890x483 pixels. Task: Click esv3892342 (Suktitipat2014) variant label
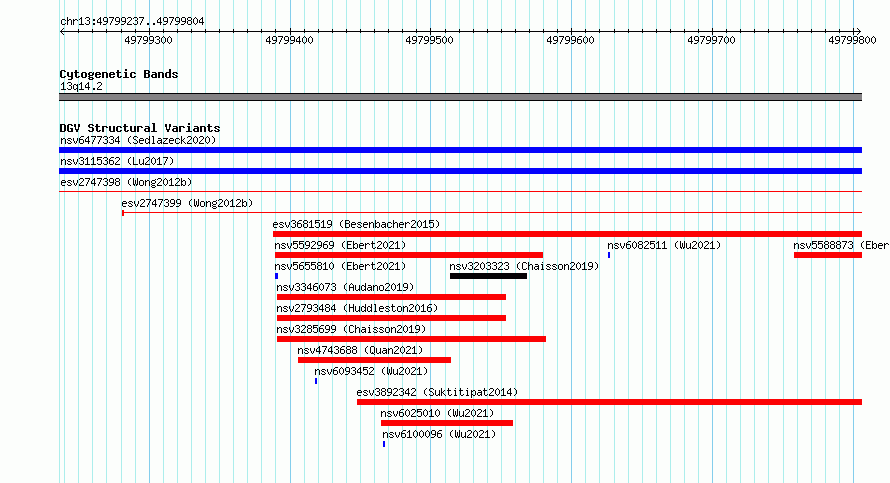coord(437,392)
